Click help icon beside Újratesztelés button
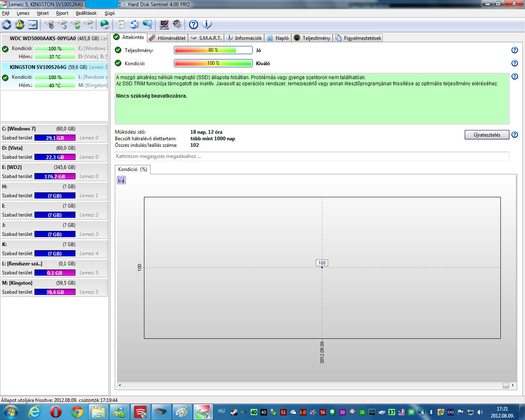This screenshot has width=525, height=420. tap(515, 135)
